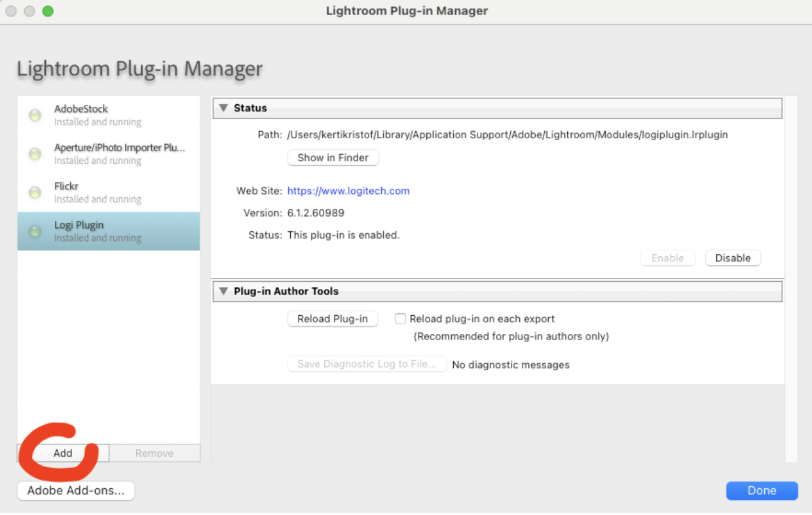The image size is (812, 515).
Task: Click Done to close the manager
Action: coord(762,491)
